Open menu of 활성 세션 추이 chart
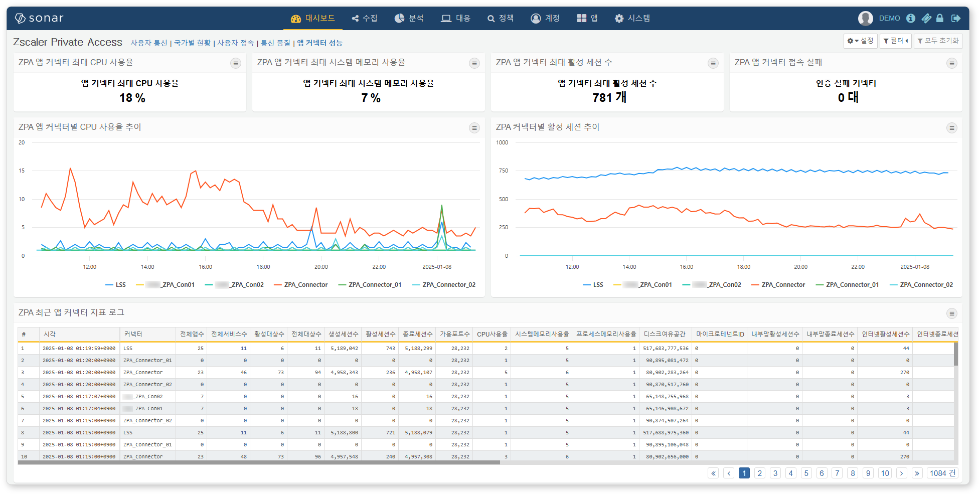980x495 pixels. click(951, 128)
